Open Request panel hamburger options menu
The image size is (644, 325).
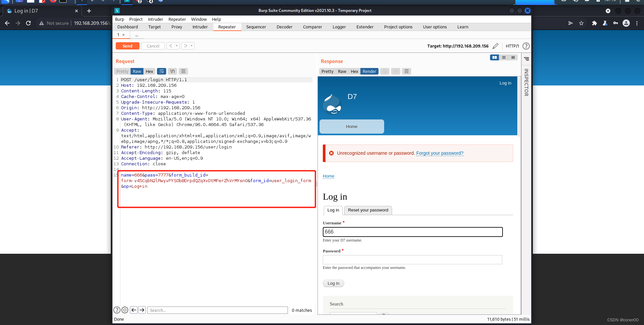183,71
